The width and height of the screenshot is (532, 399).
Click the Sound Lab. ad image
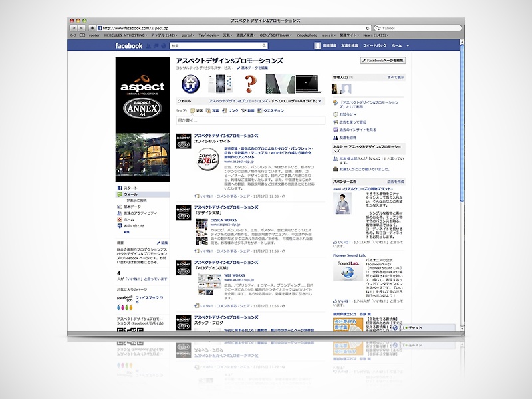(x=348, y=270)
